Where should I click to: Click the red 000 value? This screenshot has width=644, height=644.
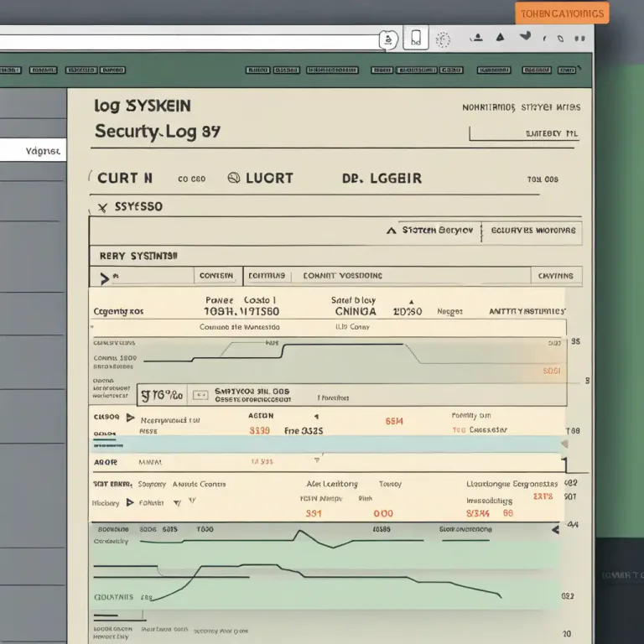[383, 513]
